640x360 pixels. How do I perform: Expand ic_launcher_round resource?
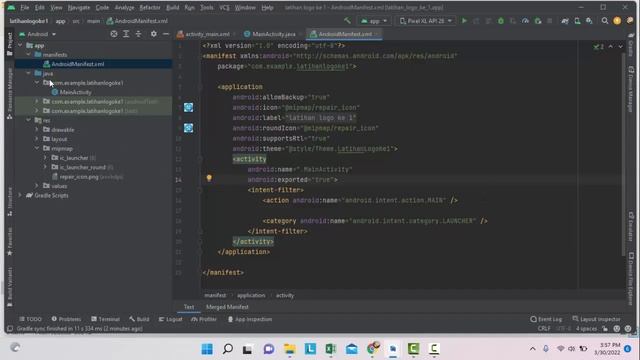pyautogui.click(x=45, y=167)
